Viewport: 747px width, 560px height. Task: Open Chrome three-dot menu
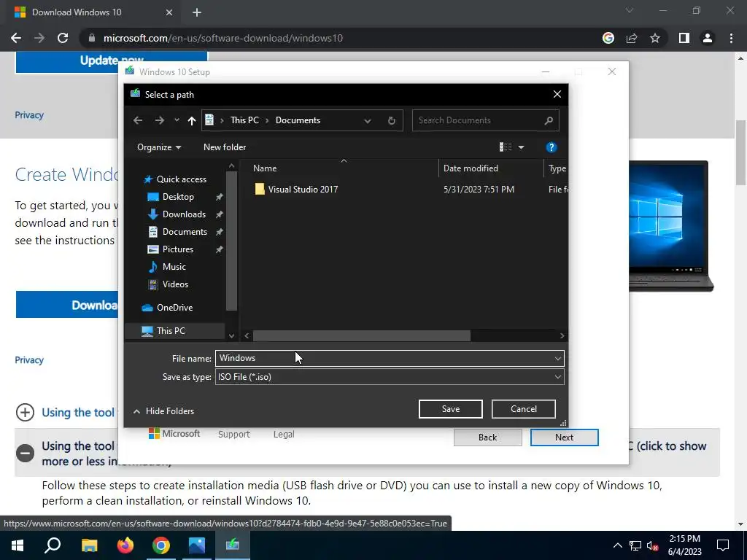click(731, 38)
